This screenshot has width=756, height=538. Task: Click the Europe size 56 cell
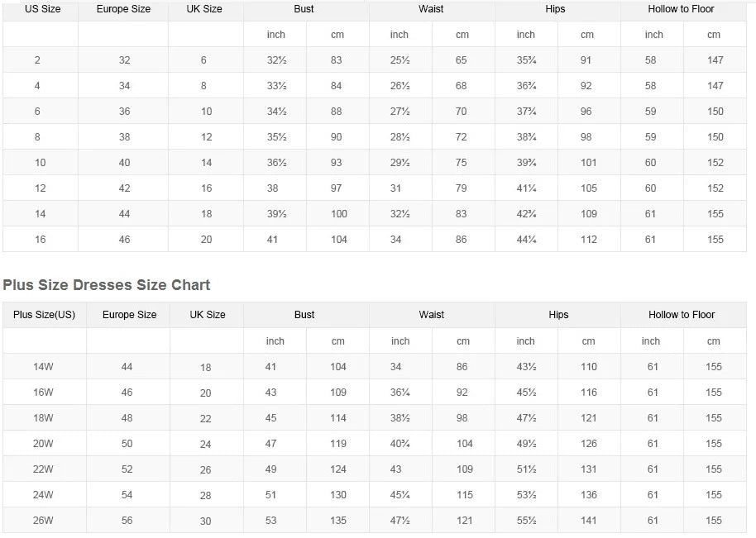127,521
